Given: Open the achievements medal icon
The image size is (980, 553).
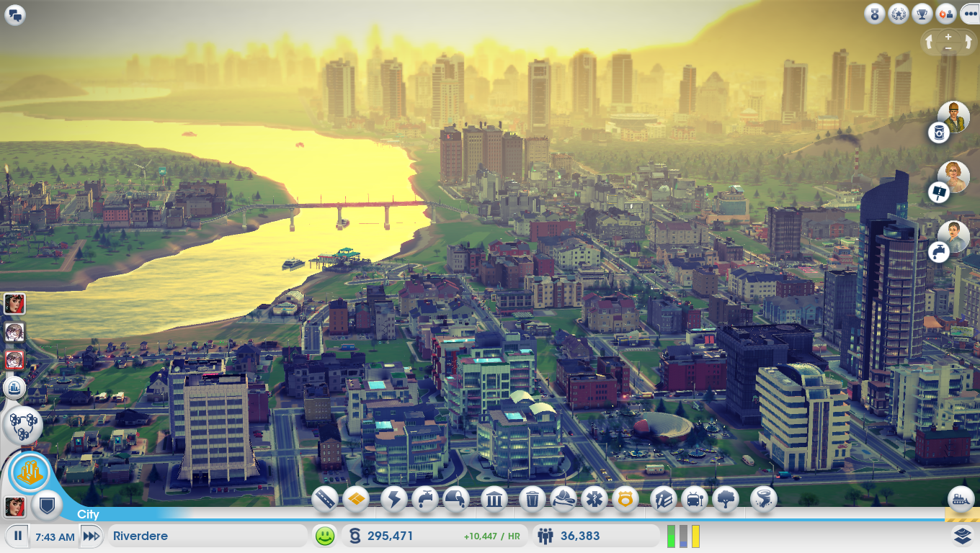Looking at the screenshot, I should point(874,13).
